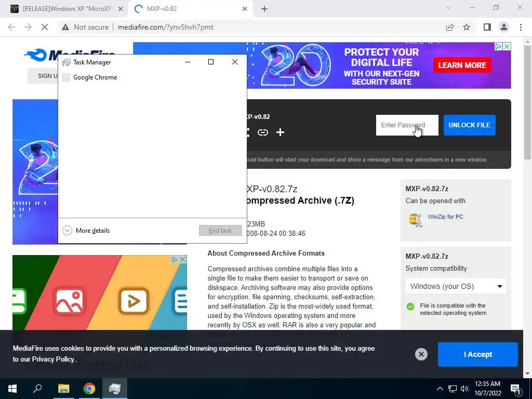
Task: Bookmark this page with the star icon
Action: pos(467,27)
